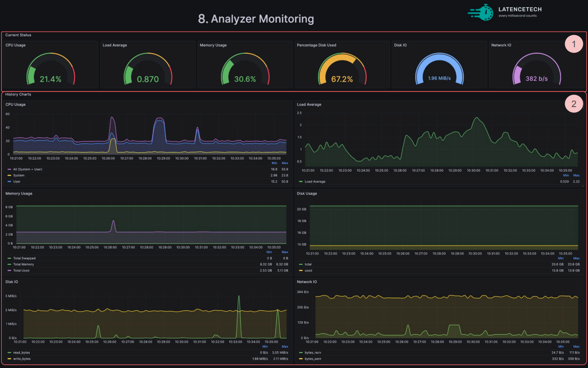Click the CPU Usage 21.4% gauge
The height and width of the screenshot is (368, 588).
pyautogui.click(x=51, y=68)
